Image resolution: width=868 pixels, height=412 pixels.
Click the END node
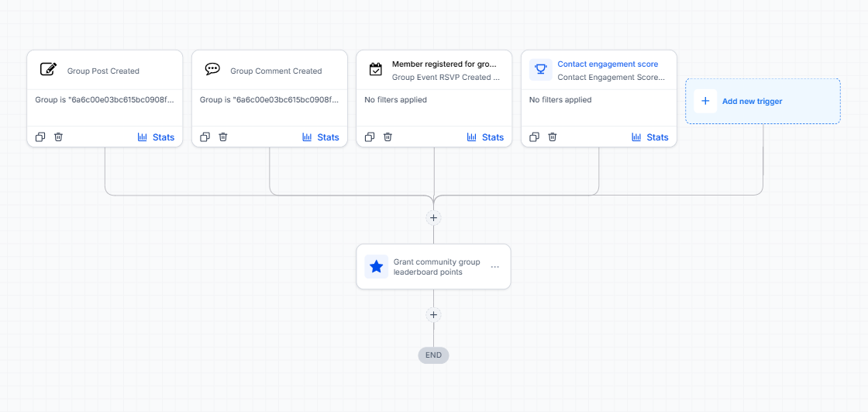pyautogui.click(x=433, y=355)
